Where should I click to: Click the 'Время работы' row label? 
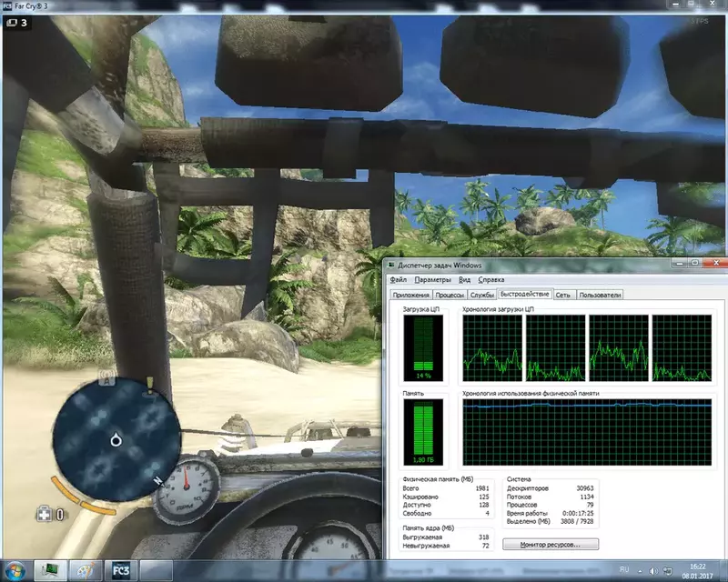(x=527, y=513)
